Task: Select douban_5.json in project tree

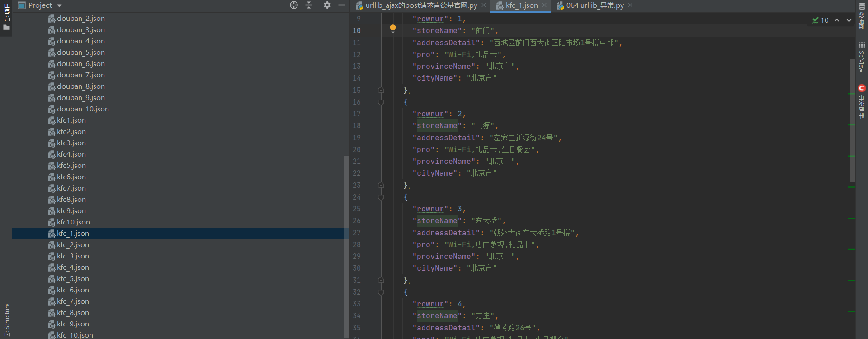Action: tap(80, 53)
